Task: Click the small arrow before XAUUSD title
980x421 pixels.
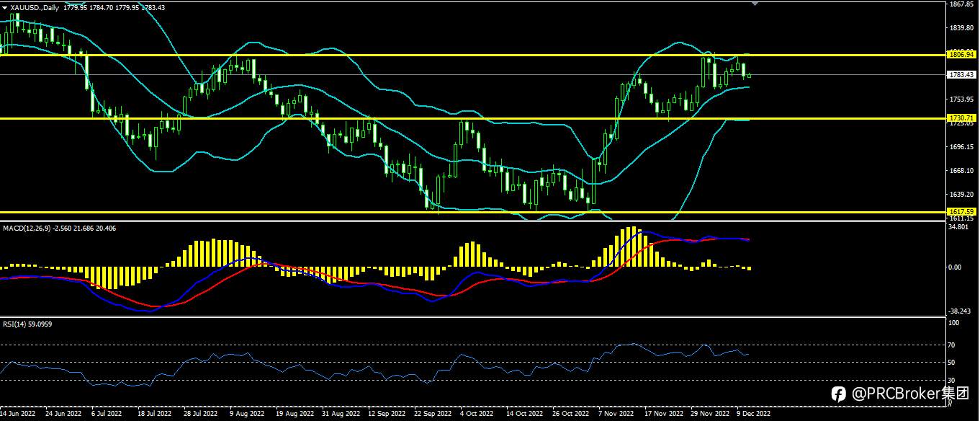Action: point(4,7)
